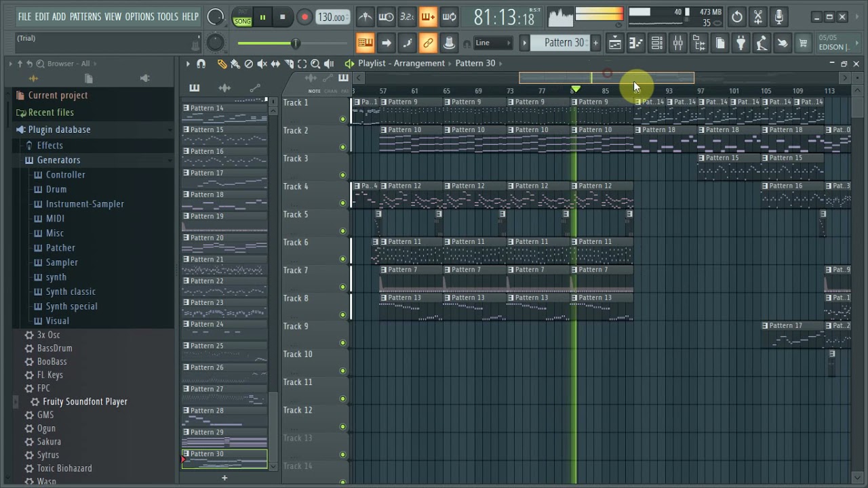Mute Track 4 with its green LED

[x=342, y=203]
